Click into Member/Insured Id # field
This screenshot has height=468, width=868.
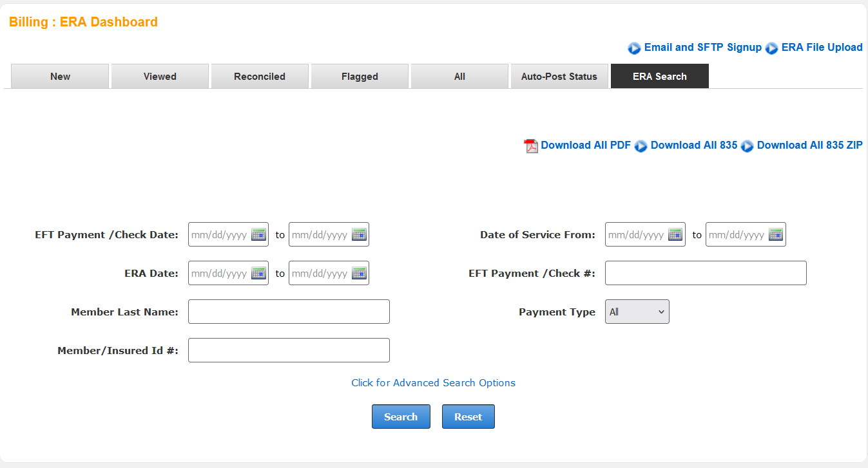tap(289, 350)
